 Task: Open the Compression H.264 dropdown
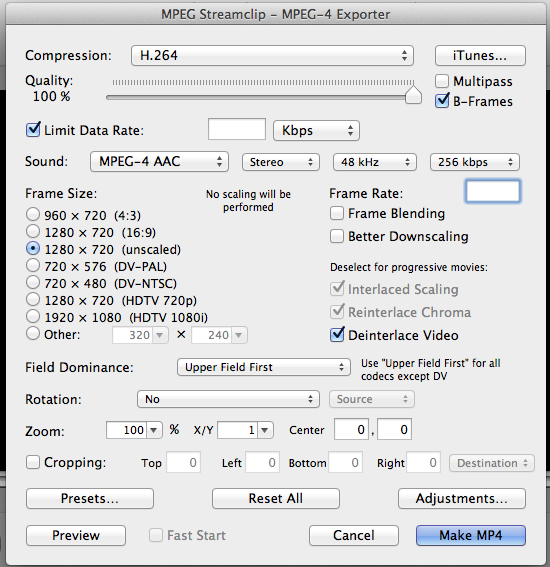[x=272, y=56]
